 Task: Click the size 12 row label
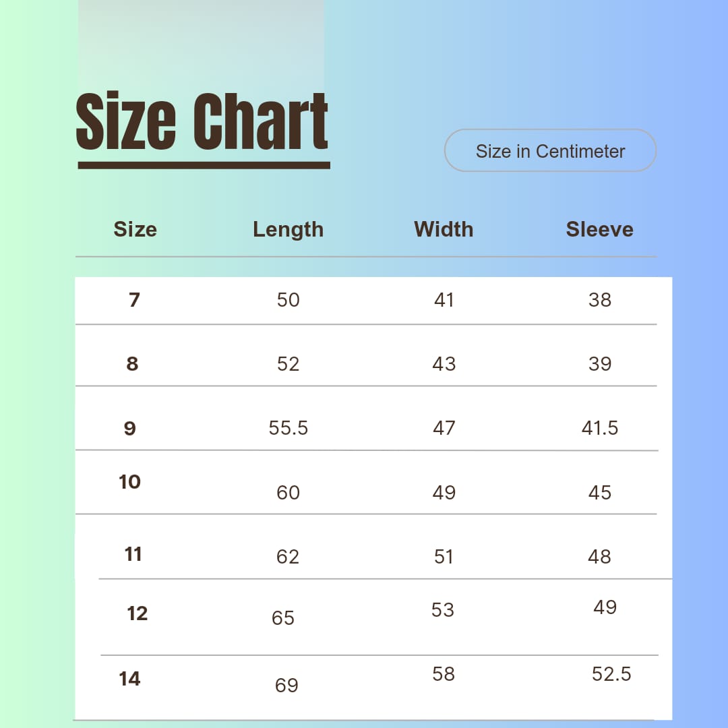tap(138, 613)
